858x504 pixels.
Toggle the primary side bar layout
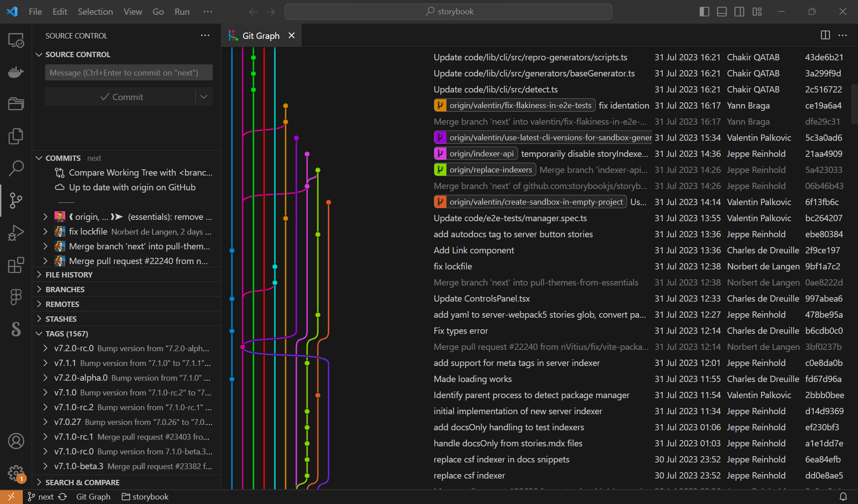[704, 12]
